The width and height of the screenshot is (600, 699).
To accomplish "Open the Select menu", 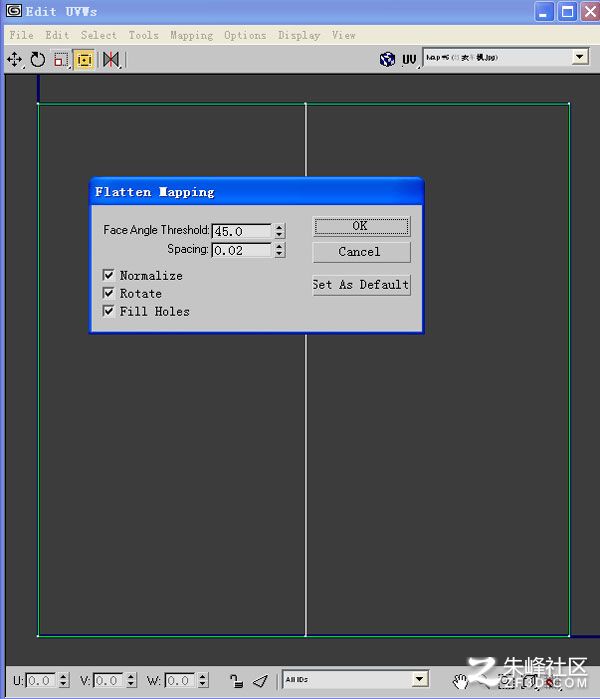I will (99, 35).
